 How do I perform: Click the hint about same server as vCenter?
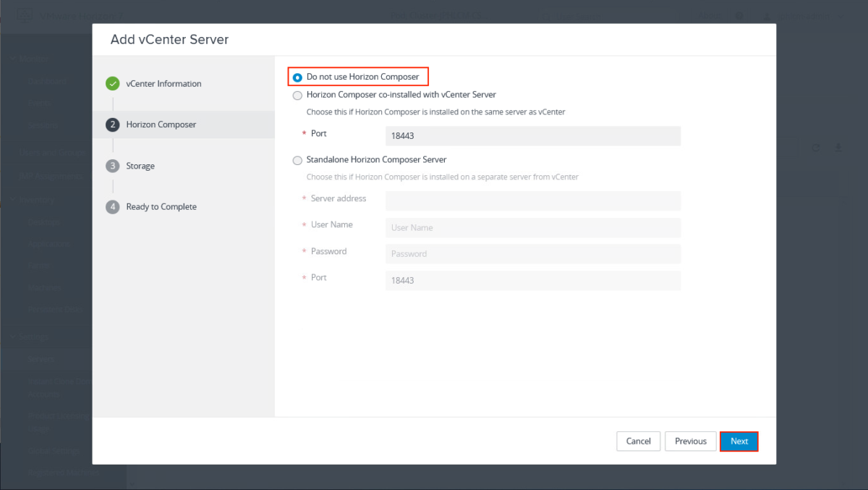(x=436, y=112)
